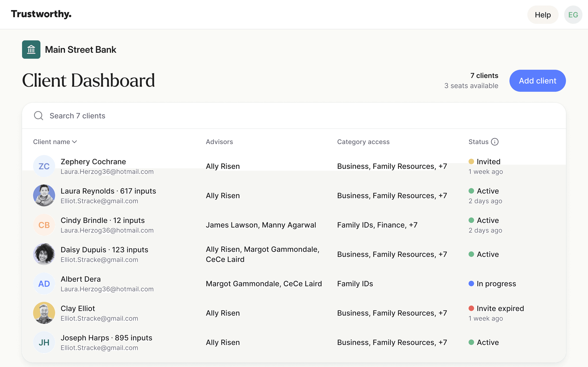
Task: Open Joseph Harps client name
Action: click(x=85, y=338)
